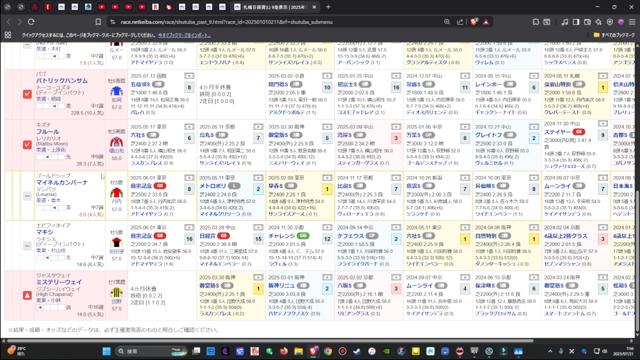Open horse page for マイネルカンパーナ
The height and width of the screenshot is (360, 640).
pos(62,182)
